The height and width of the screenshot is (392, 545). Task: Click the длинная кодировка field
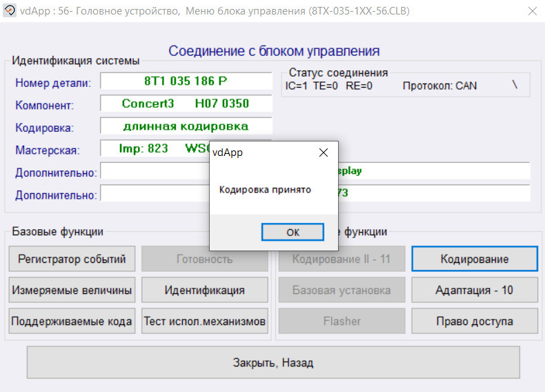(186, 126)
